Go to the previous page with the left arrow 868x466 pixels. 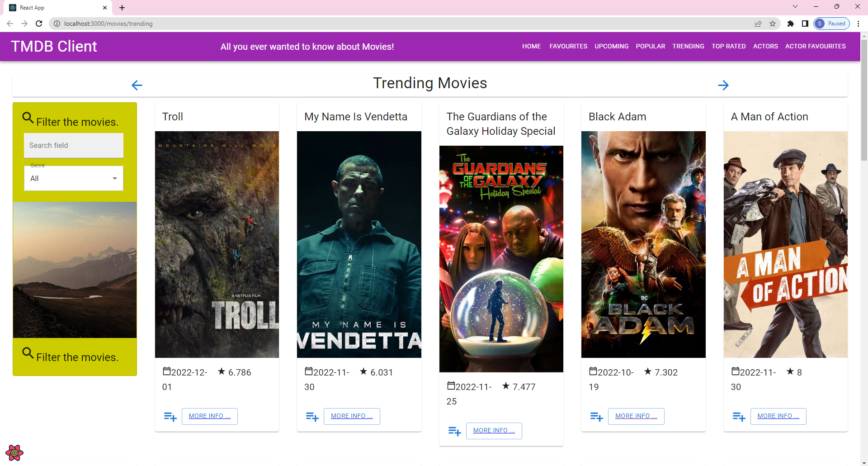click(137, 85)
